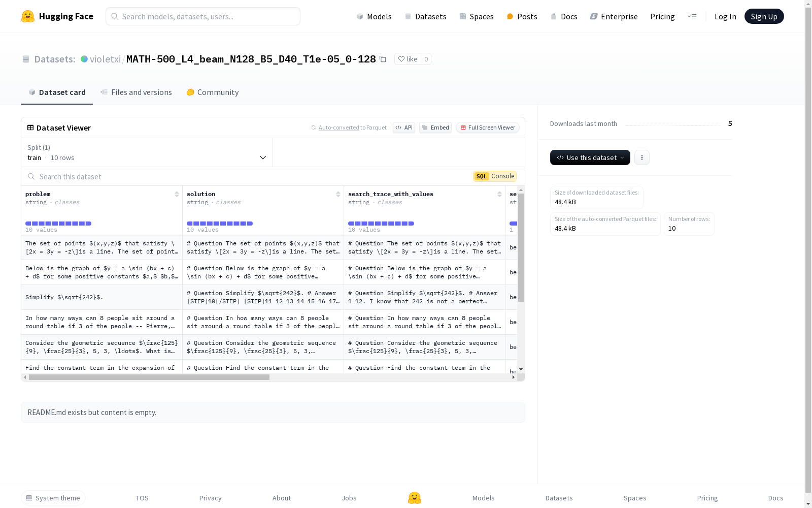Click the magnifier icon in dataset search

pyautogui.click(x=31, y=176)
